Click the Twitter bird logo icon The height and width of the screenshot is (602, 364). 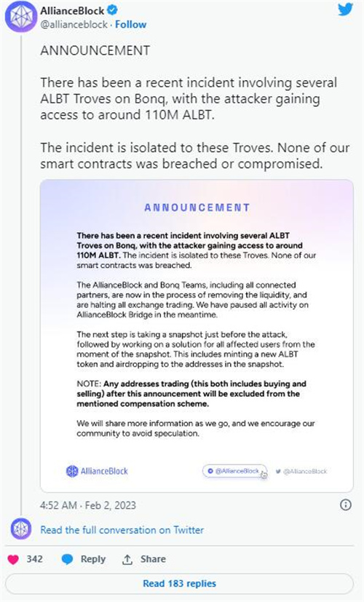tap(345, 9)
